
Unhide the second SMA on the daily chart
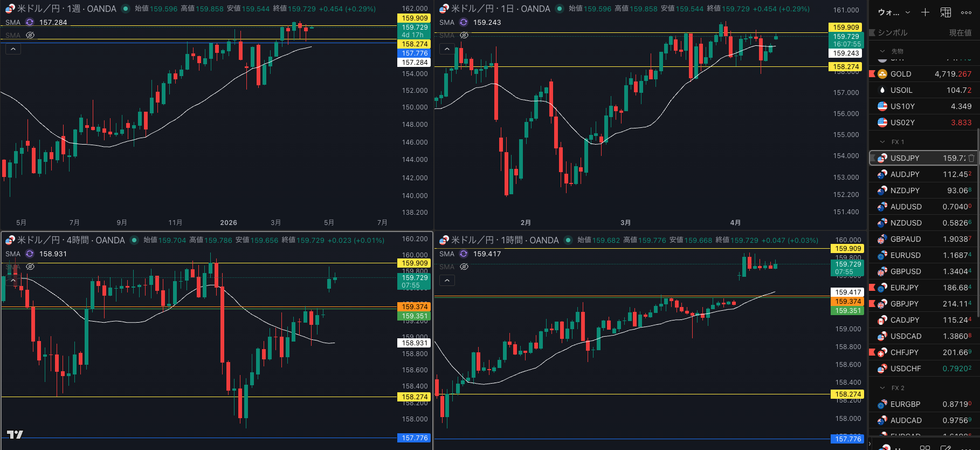464,35
